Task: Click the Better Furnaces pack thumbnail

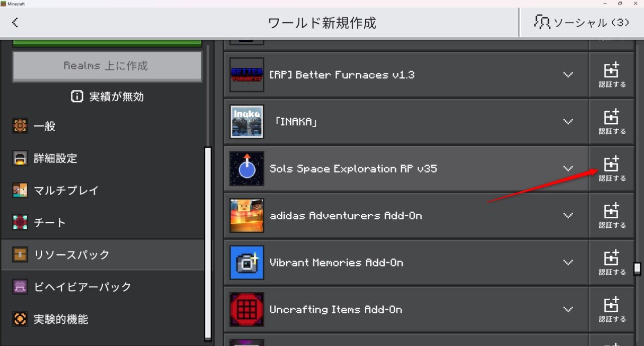Action: coord(247,75)
